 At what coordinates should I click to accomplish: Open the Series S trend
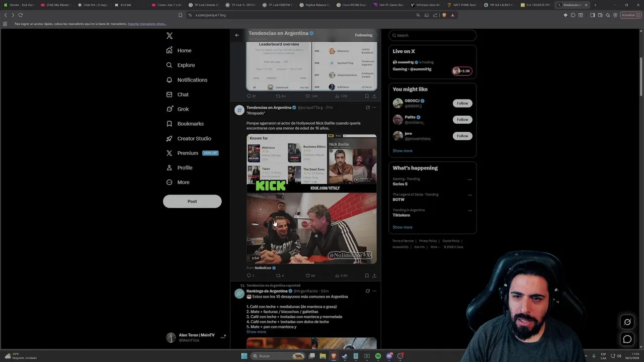(400, 184)
